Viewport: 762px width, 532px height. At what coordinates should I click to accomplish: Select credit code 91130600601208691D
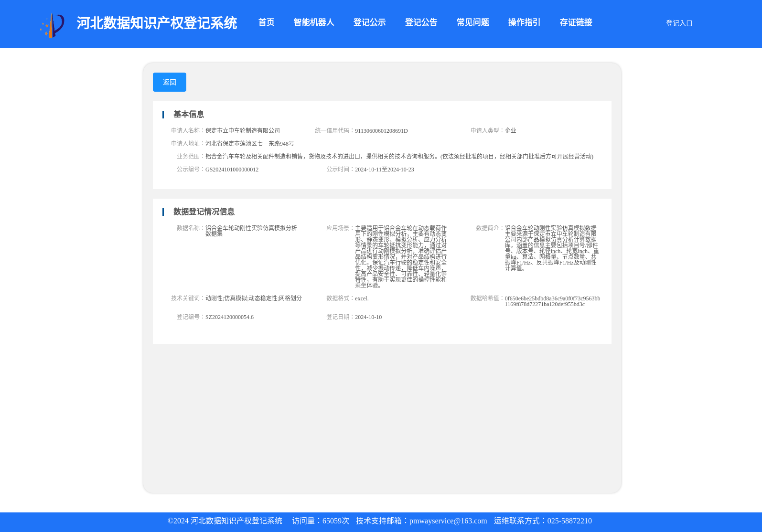pos(381,131)
